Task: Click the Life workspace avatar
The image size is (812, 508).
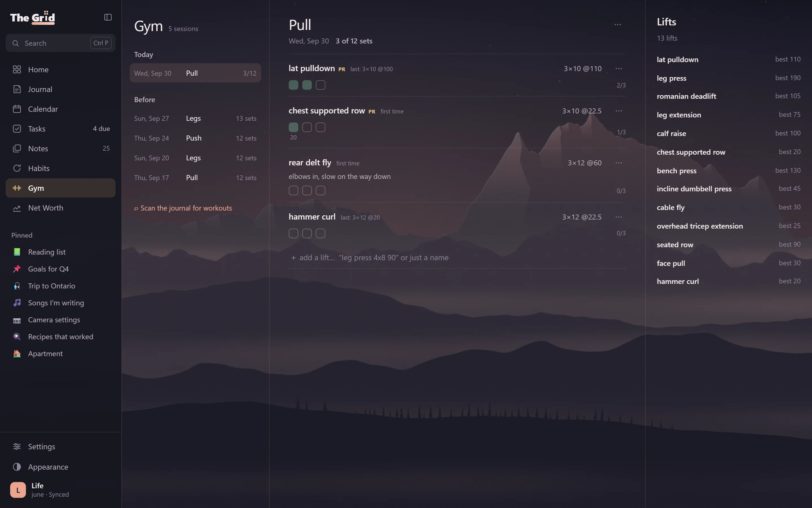Action: click(x=18, y=490)
